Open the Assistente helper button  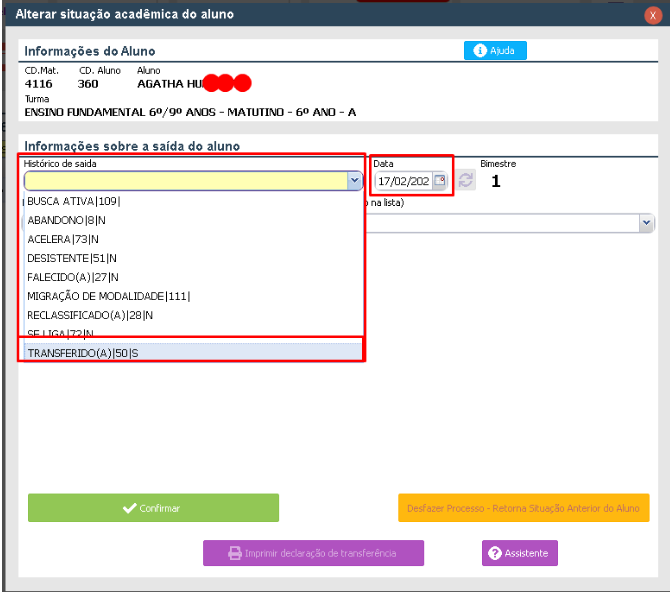(x=519, y=553)
